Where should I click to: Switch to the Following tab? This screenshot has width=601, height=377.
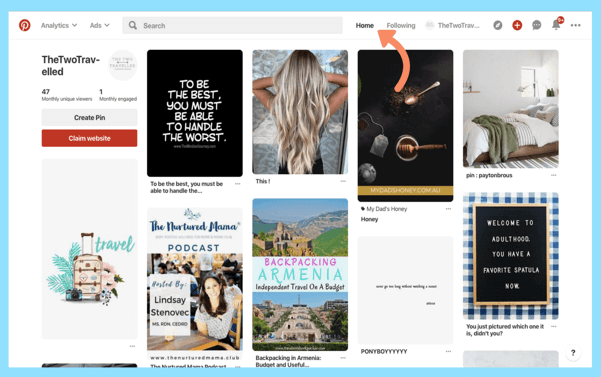[401, 25]
